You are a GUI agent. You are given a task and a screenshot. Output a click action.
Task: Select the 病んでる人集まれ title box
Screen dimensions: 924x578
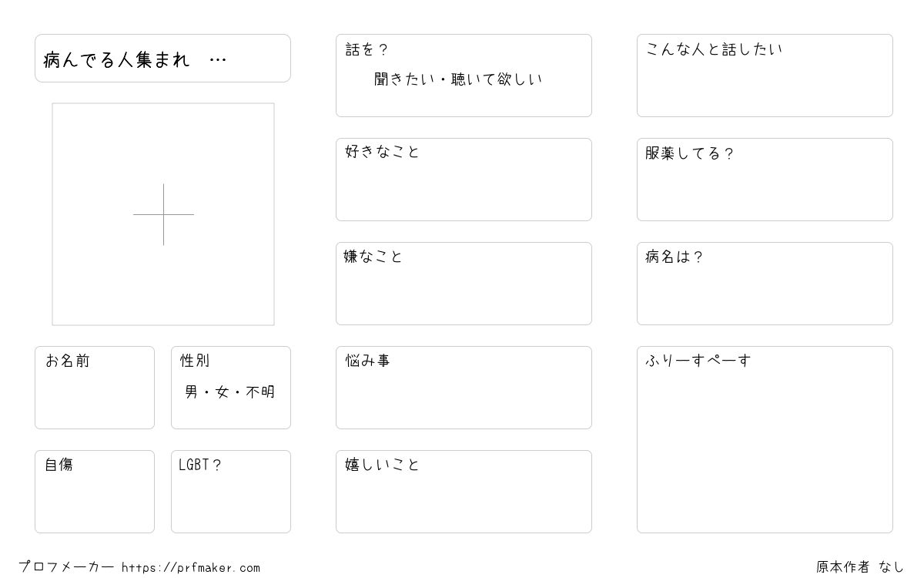[162, 58]
